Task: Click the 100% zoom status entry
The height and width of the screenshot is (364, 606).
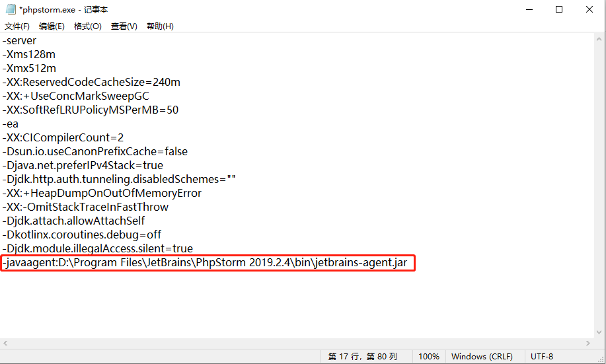Action: click(429, 357)
